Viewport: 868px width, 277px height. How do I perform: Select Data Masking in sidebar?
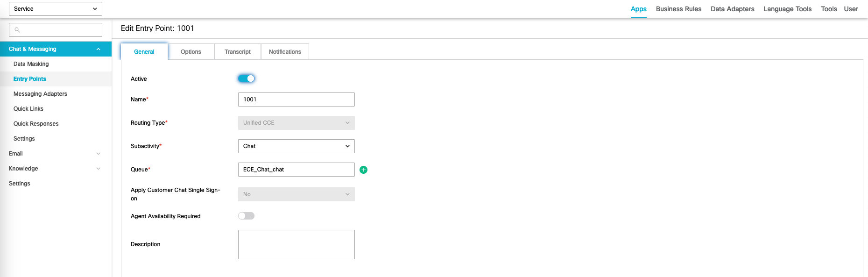point(31,64)
